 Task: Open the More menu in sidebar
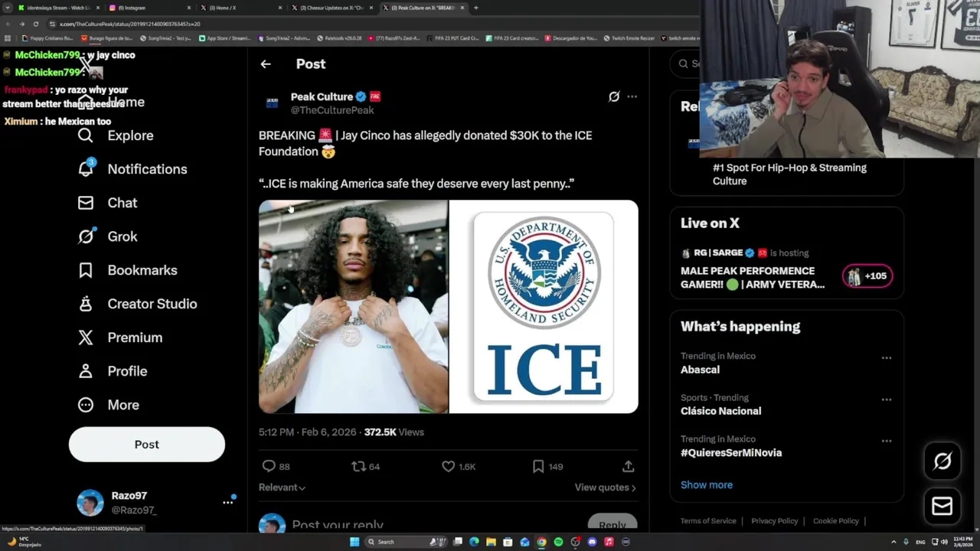[109, 405]
